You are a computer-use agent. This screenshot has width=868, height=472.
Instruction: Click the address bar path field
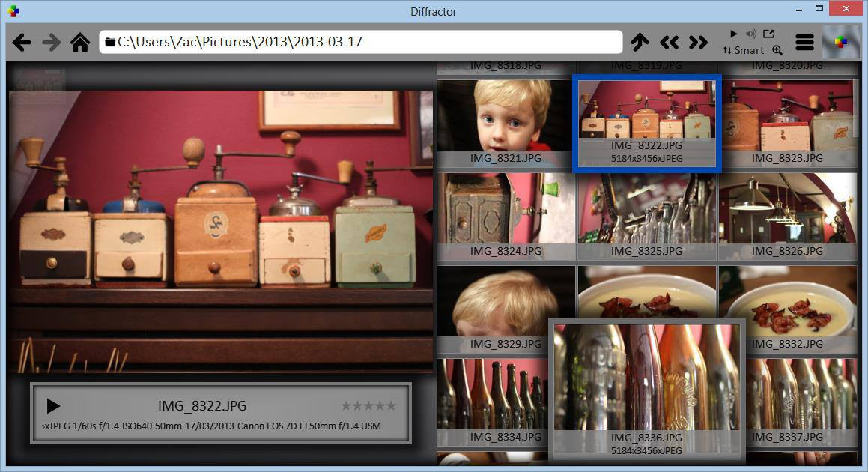(361, 42)
